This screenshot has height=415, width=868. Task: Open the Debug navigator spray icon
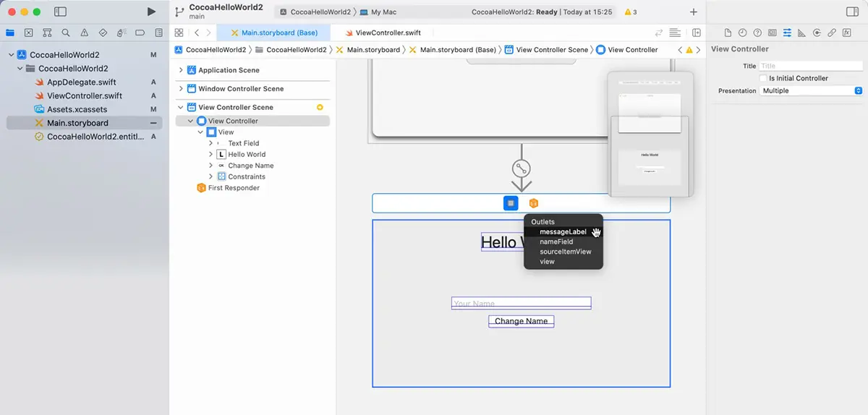pyautogui.click(x=122, y=33)
